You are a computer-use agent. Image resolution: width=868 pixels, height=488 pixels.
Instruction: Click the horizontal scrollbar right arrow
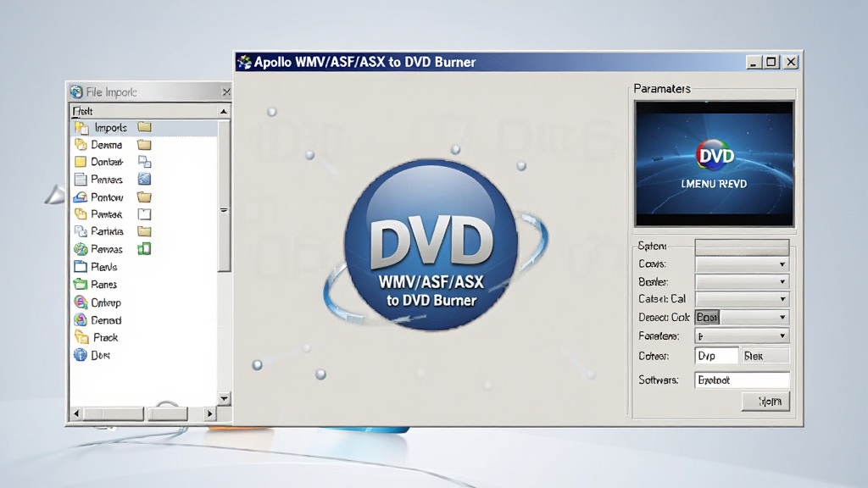pyautogui.click(x=209, y=413)
